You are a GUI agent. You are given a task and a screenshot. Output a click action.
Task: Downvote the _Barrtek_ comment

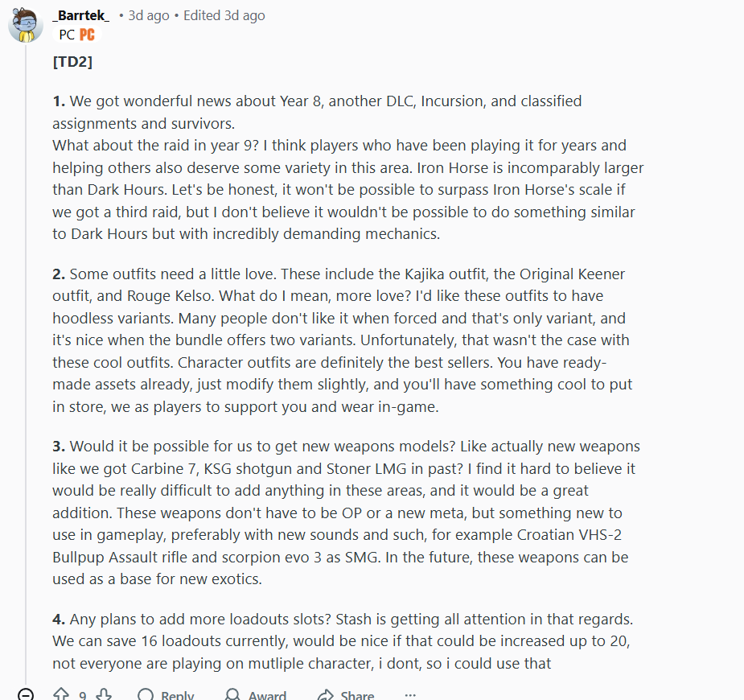104,695
